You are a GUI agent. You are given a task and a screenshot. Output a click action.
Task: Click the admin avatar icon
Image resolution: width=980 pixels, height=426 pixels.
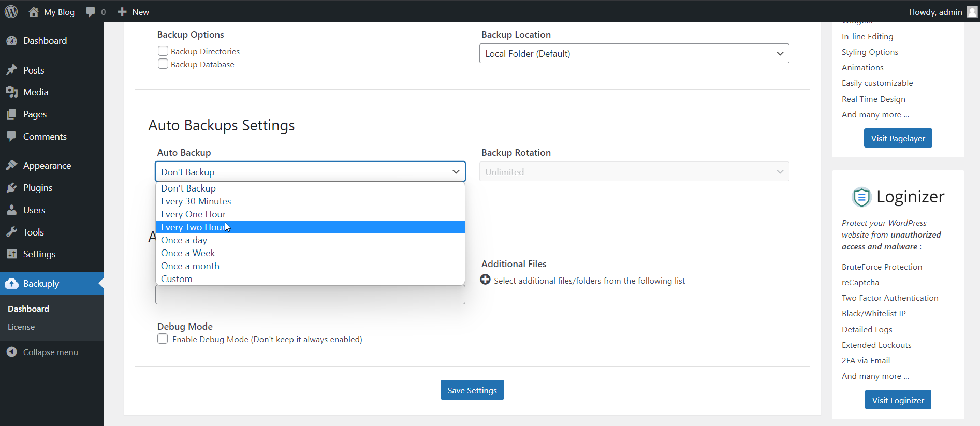972,11
